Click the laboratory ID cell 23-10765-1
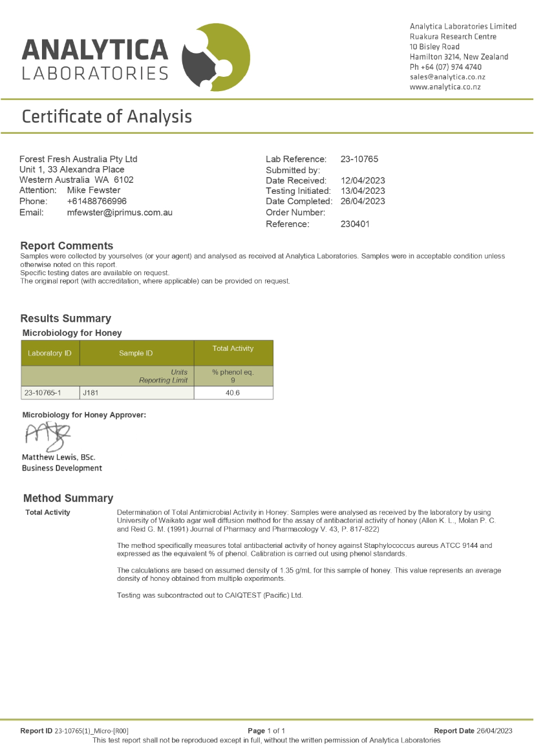 (x=50, y=393)
